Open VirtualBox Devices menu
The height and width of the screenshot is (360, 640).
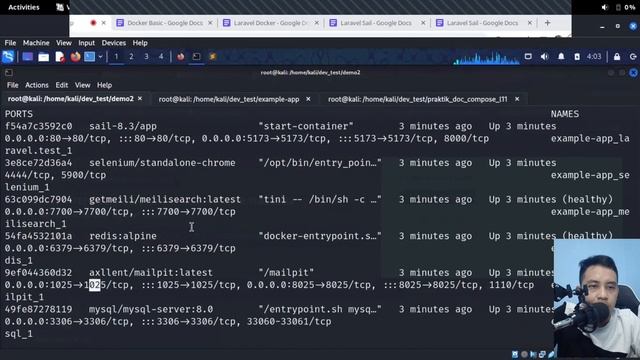tap(113, 43)
